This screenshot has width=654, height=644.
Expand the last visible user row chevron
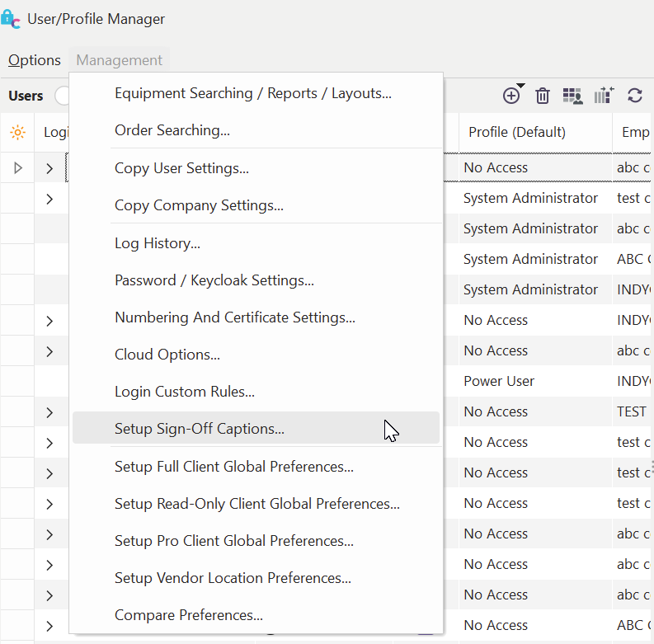click(x=49, y=626)
